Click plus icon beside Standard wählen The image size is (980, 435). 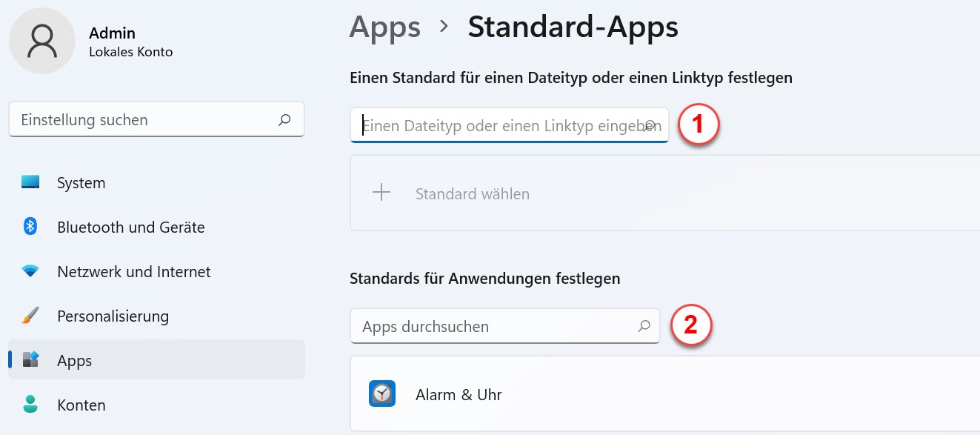pyautogui.click(x=381, y=193)
